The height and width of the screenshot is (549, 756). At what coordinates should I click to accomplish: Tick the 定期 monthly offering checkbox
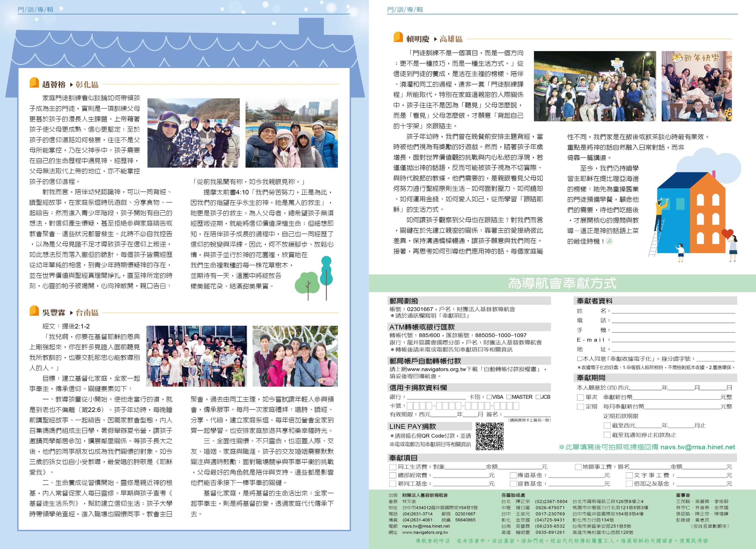[580, 407]
